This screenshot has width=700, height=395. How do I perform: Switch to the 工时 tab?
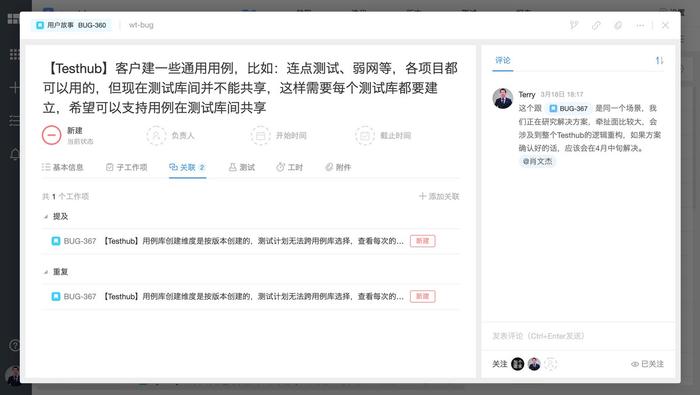pyautogui.click(x=289, y=167)
